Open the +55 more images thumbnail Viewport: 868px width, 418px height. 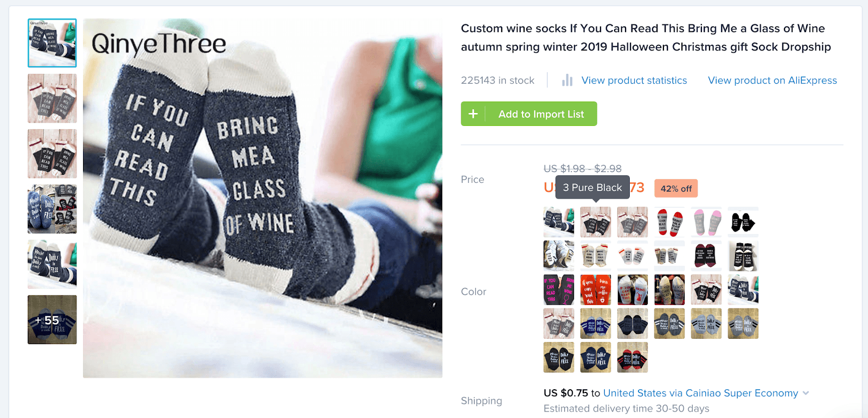click(52, 320)
